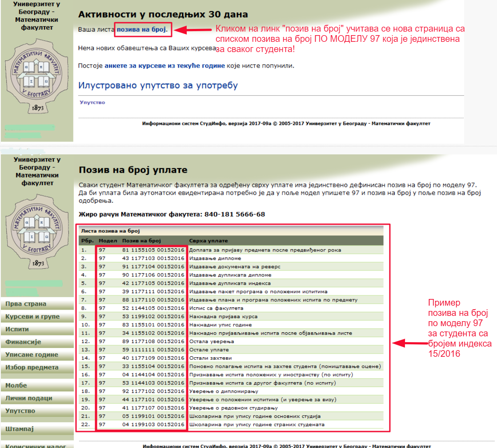Click 'Молбе' in the sidebar
497x448 pixels.
[16, 385]
